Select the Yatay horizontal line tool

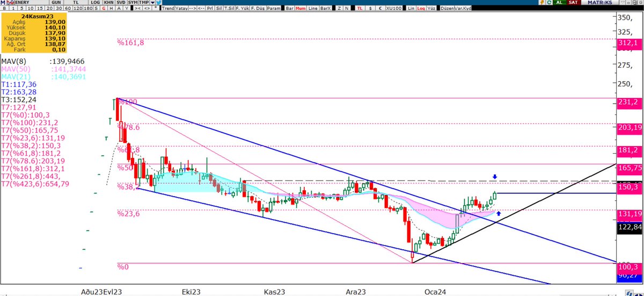[x=181, y=9]
